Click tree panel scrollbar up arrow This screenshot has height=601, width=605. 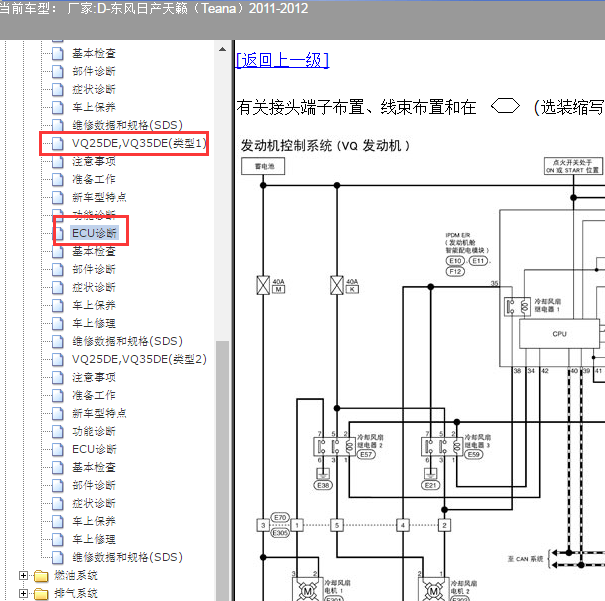point(223,49)
